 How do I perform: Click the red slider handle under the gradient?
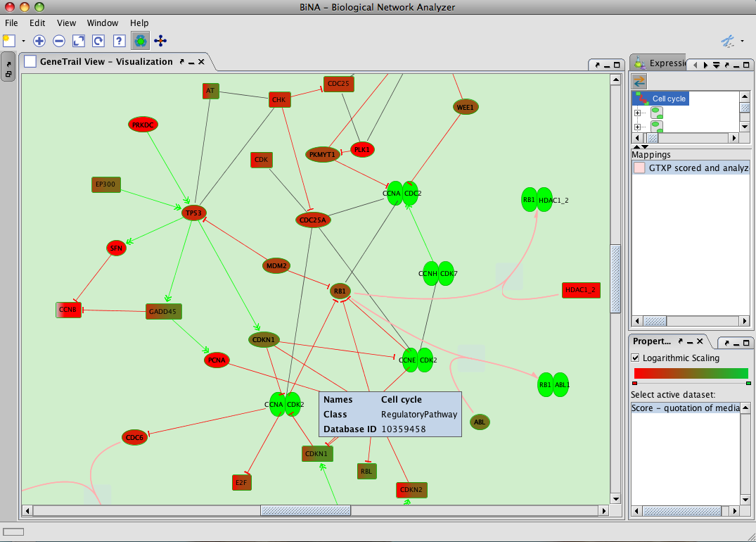[x=634, y=383]
